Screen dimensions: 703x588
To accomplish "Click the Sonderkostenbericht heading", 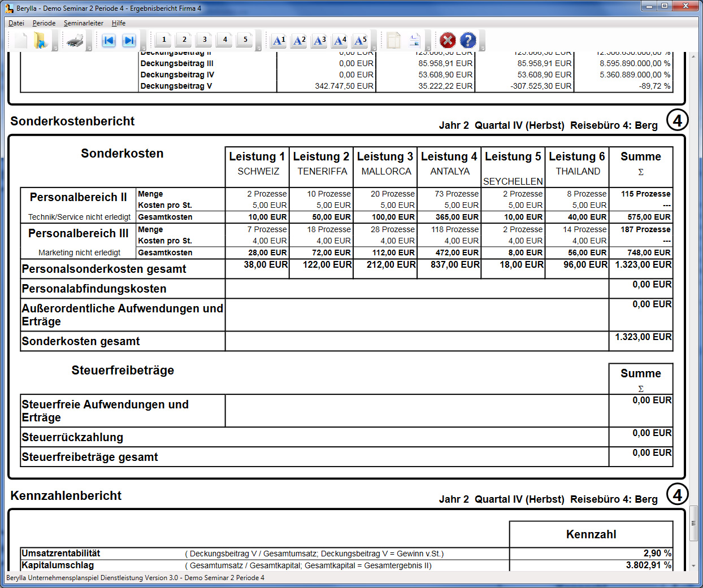I will [72, 121].
